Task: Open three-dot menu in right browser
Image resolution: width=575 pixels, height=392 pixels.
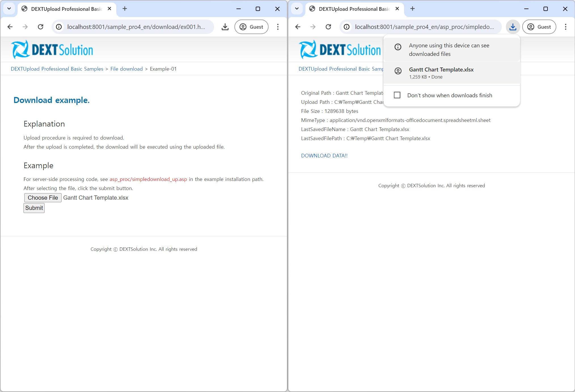Action: click(x=565, y=27)
